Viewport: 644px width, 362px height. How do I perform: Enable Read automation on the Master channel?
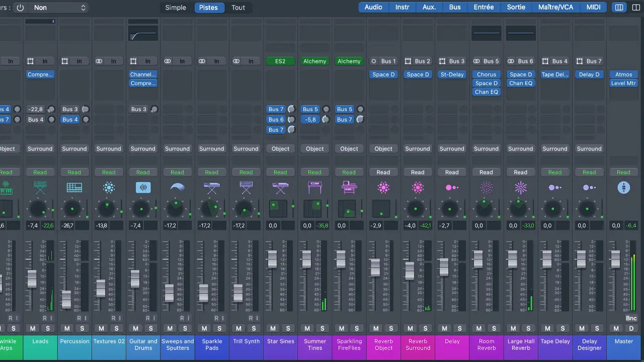(623, 172)
